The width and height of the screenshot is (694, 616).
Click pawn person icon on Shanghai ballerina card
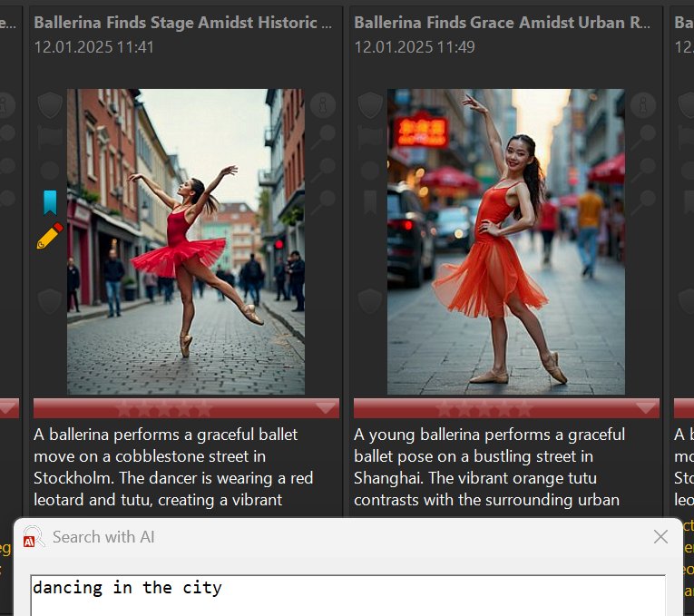coord(643,105)
